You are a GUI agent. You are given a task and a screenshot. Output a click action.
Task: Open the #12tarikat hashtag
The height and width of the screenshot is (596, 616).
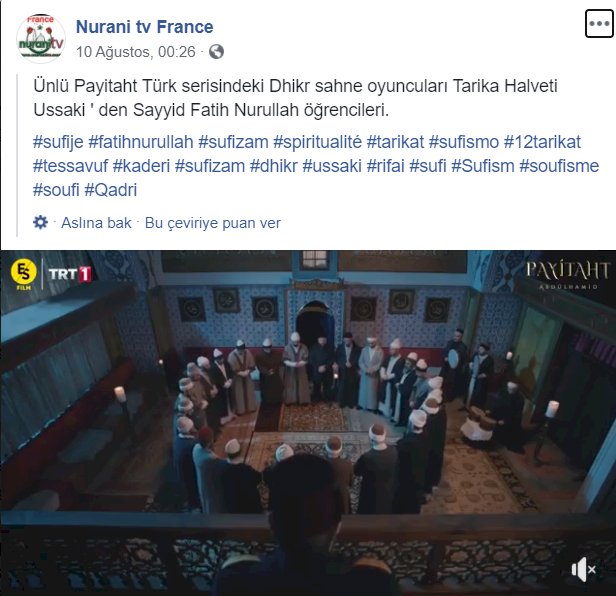[x=542, y=142]
